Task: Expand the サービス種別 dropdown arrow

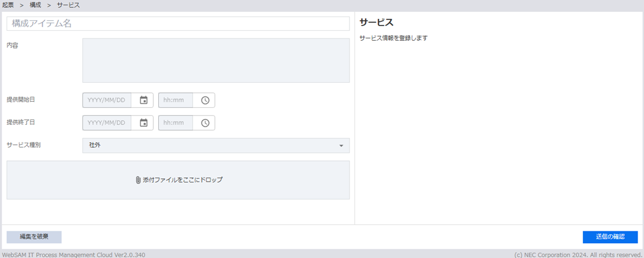Action: coord(341,146)
